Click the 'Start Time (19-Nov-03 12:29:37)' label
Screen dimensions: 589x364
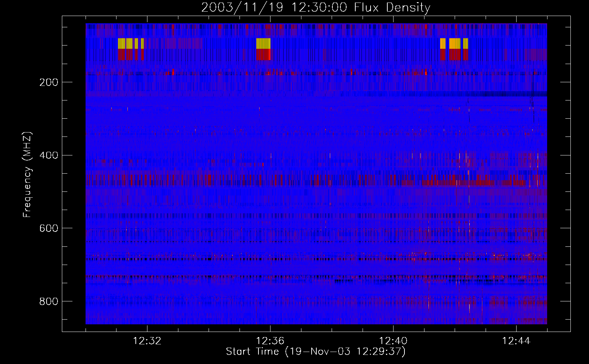[316, 352]
